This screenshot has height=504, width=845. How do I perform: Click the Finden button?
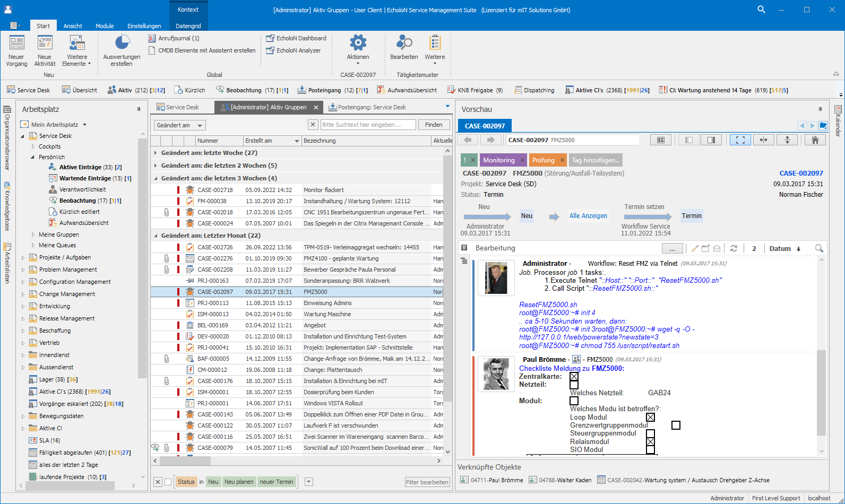click(434, 125)
